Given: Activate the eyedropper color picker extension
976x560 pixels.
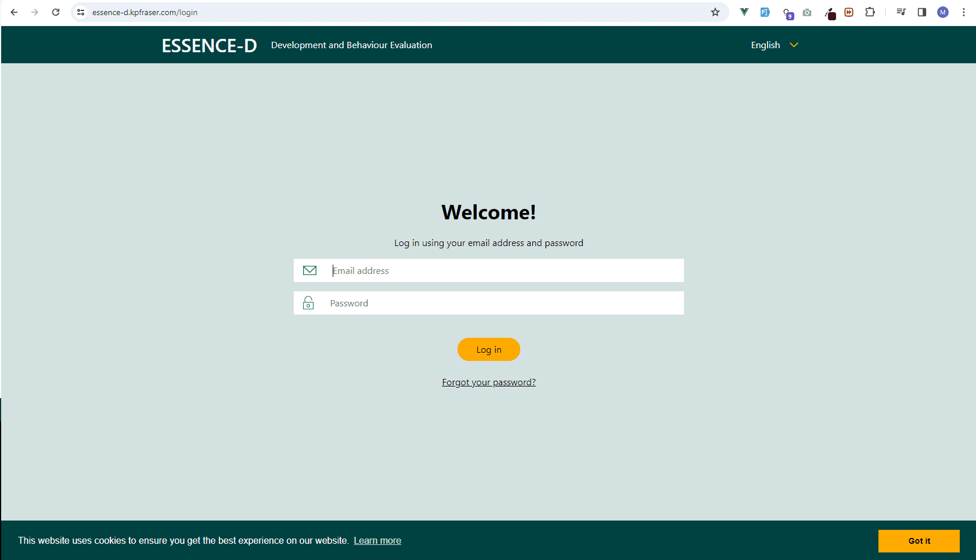Looking at the screenshot, I should point(830,13).
